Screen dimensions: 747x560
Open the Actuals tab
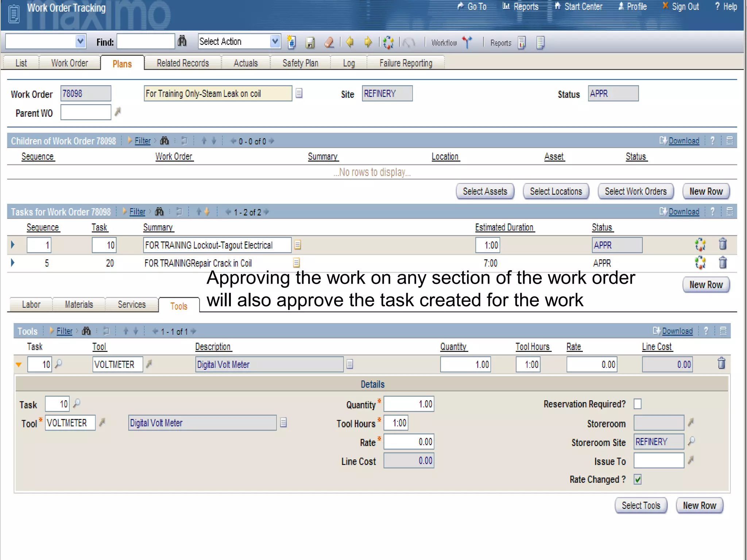245,63
